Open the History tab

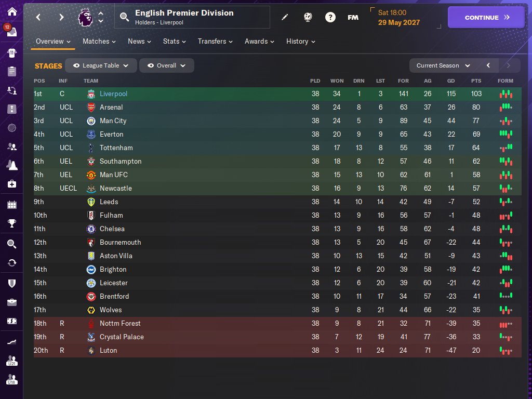coord(301,42)
